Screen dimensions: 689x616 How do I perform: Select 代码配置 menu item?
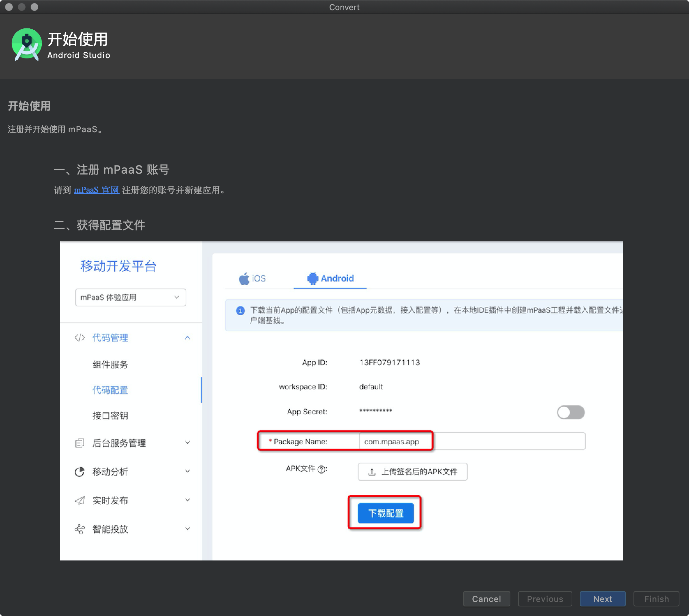(x=110, y=390)
